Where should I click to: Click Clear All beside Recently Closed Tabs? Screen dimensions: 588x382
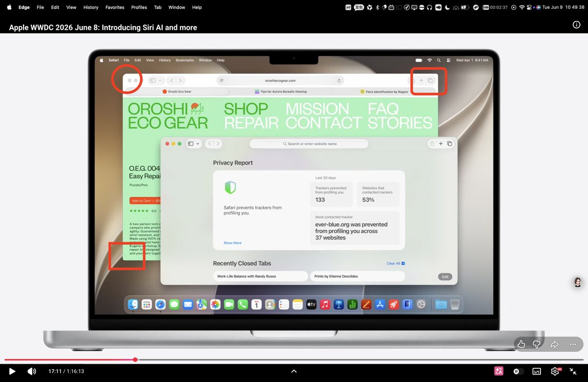(x=395, y=263)
